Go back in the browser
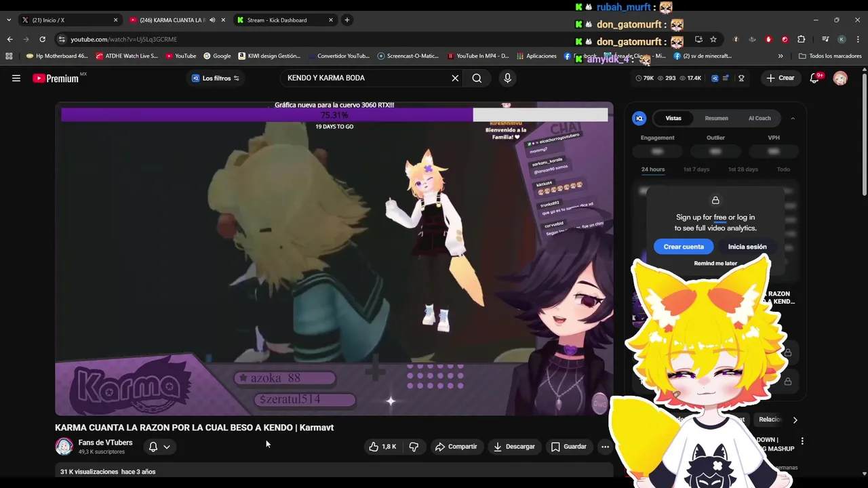Image resolution: width=868 pixels, height=488 pixels. [x=9, y=39]
